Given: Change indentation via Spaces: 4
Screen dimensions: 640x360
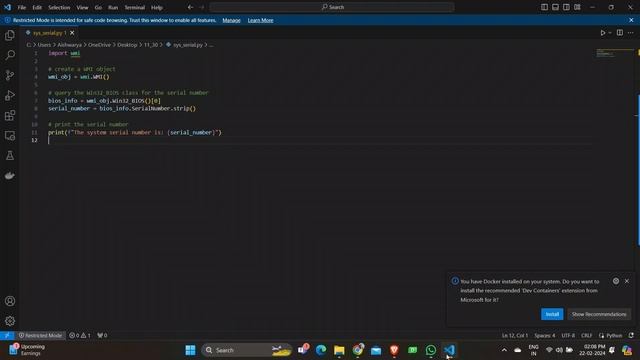Looking at the screenshot, I should [x=545, y=335].
